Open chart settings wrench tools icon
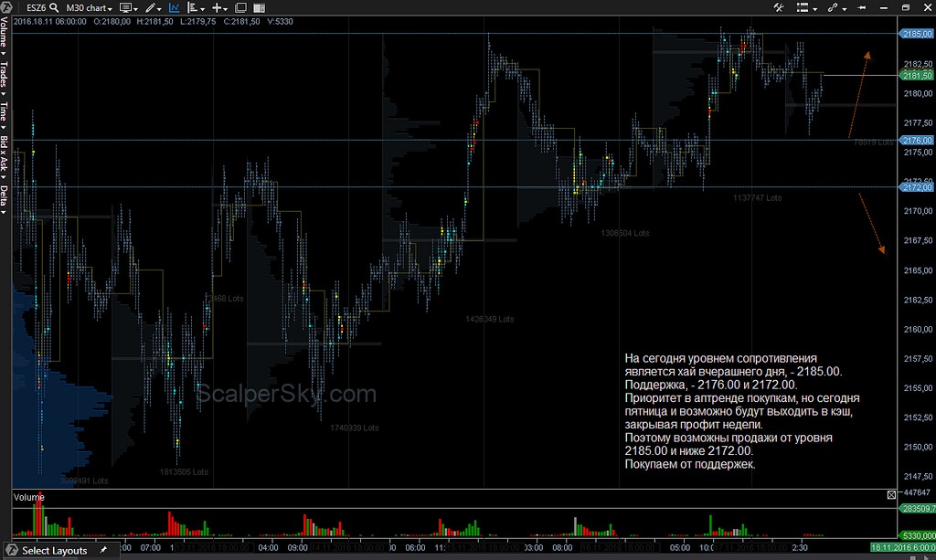Image resolution: width=936 pixels, height=560 pixels. click(779, 8)
